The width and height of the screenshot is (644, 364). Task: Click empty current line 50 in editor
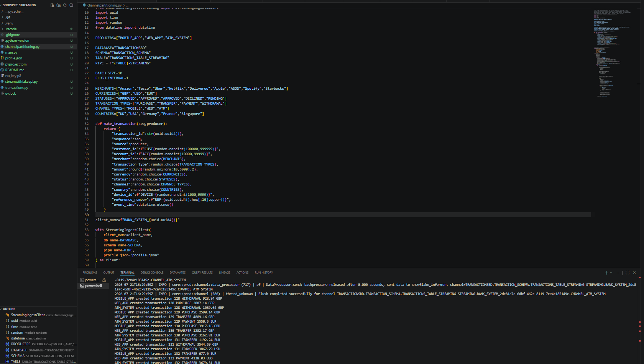[343, 215]
